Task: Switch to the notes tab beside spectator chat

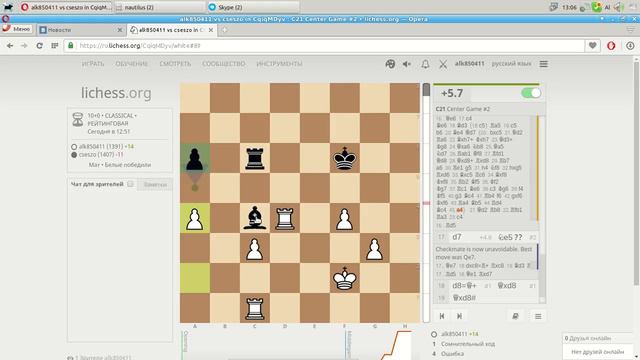Action: pyautogui.click(x=155, y=184)
